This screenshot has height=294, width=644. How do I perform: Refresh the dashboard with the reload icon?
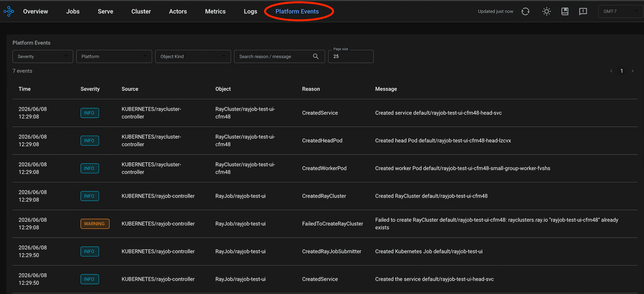tap(525, 12)
